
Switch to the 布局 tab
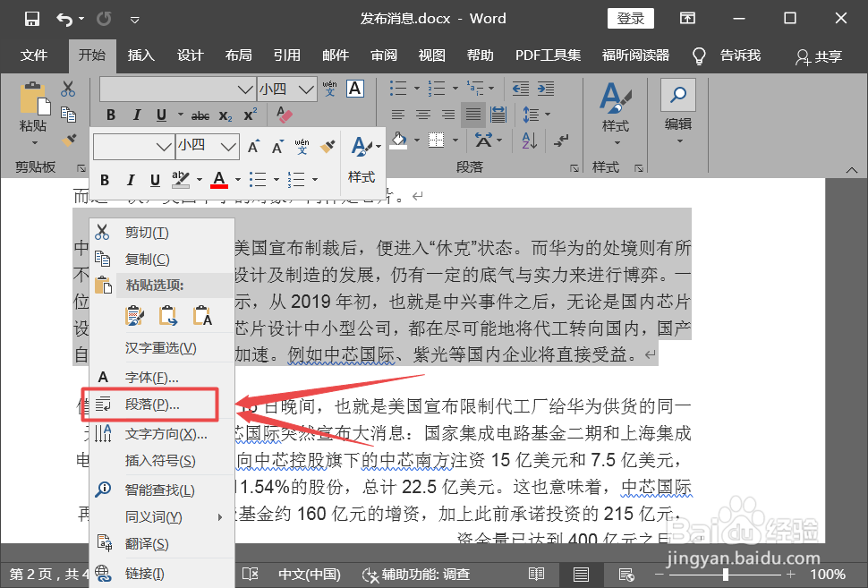(239, 55)
